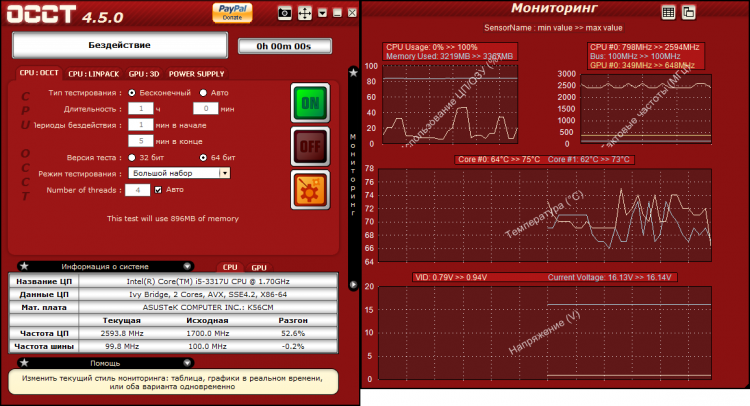This screenshot has height=406, width=750.
Task: Click the CPU usage/memory graph
Action: 450,105
